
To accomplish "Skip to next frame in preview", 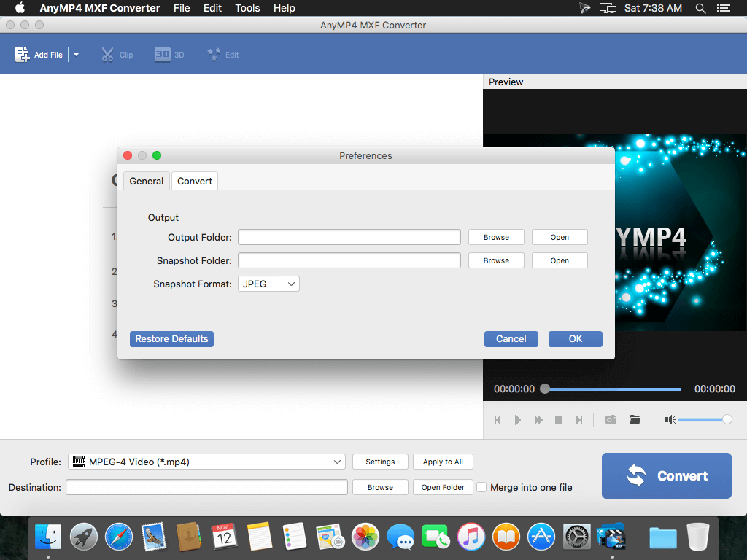I will 578,420.
